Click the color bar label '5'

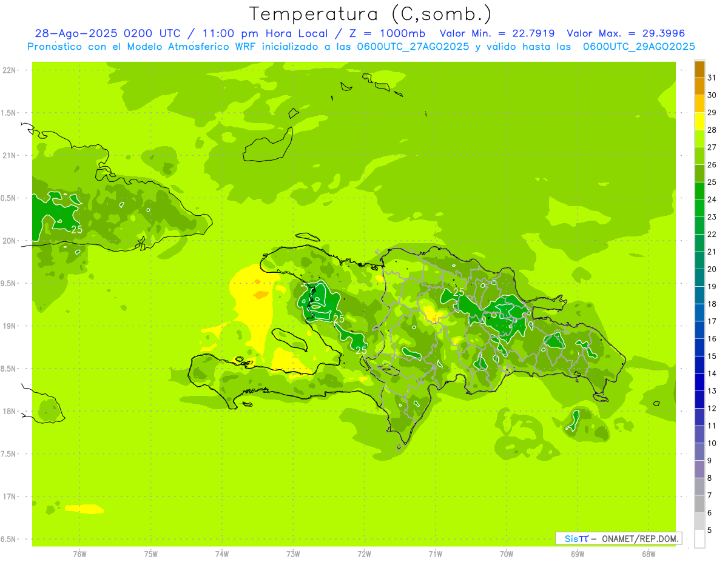click(x=710, y=530)
